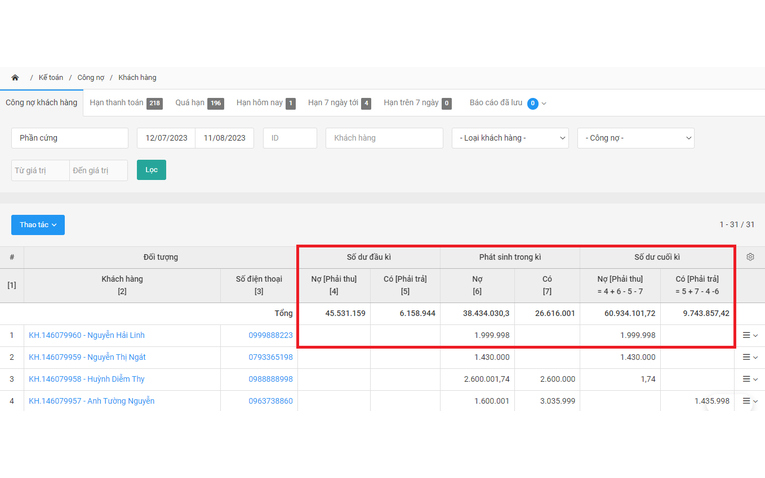The width and height of the screenshot is (765, 478).
Task: Click phone number 0963738860
Action: 271,401
